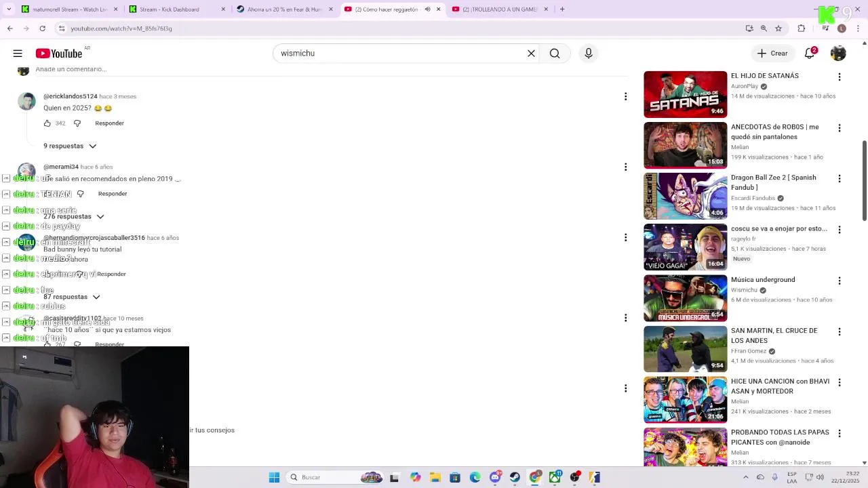868x488 pixels.
Task: Reload the page in the browser
Action: click(x=42, y=28)
